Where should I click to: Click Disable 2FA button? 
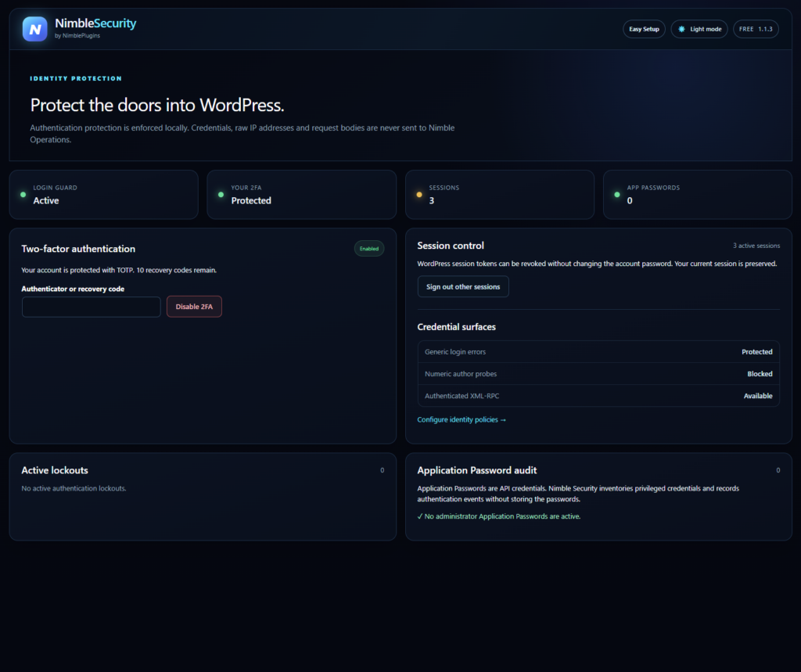(194, 307)
